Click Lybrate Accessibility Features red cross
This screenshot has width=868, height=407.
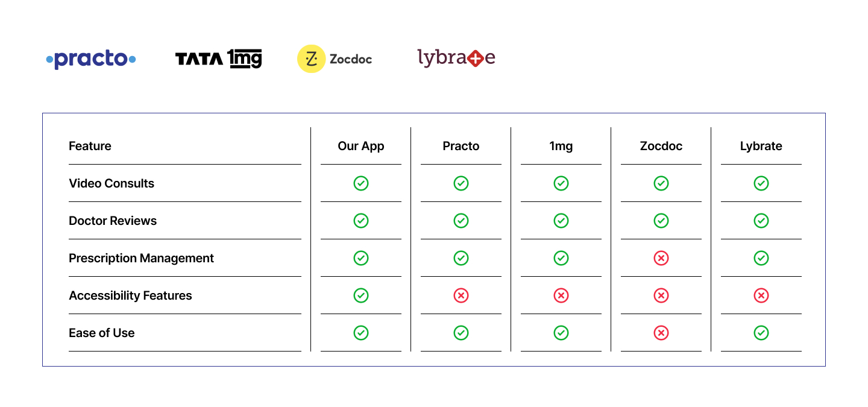point(761,295)
